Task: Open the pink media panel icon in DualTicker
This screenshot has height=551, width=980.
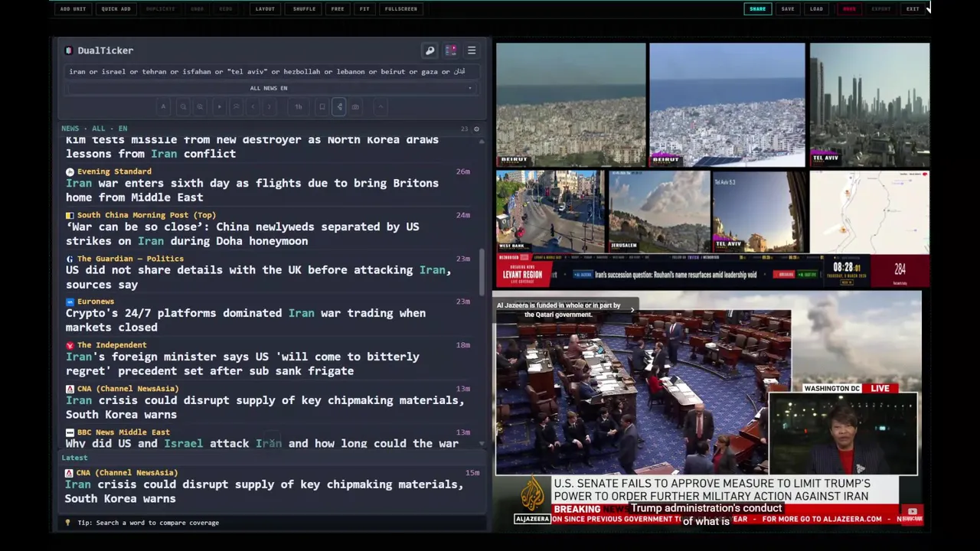Action: (x=451, y=51)
